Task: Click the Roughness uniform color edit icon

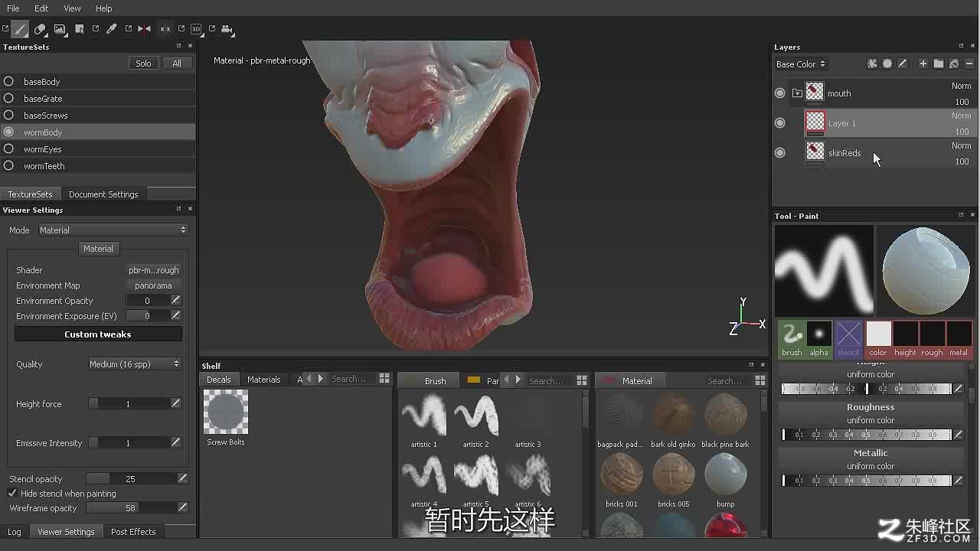Action: tap(958, 435)
